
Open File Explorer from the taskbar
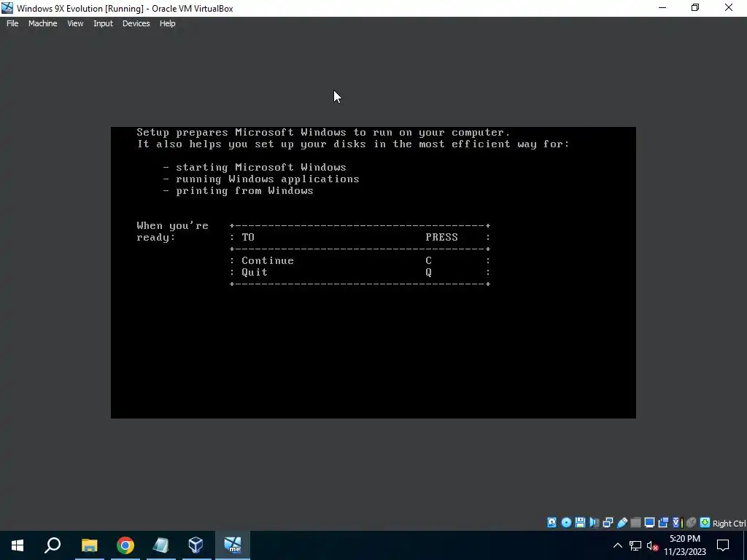(x=89, y=545)
